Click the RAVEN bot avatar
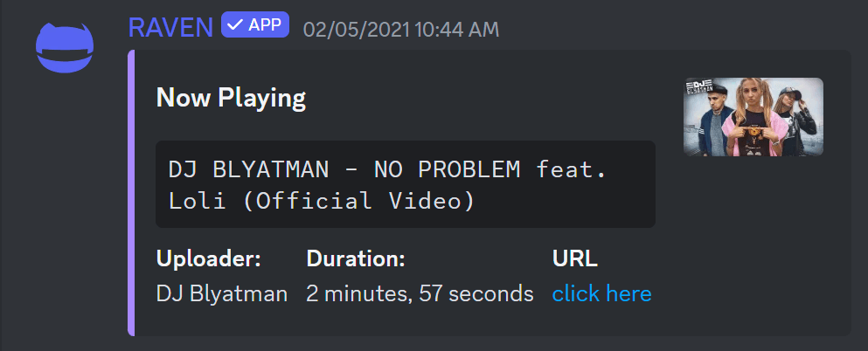This screenshot has height=351, width=868. [64, 50]
